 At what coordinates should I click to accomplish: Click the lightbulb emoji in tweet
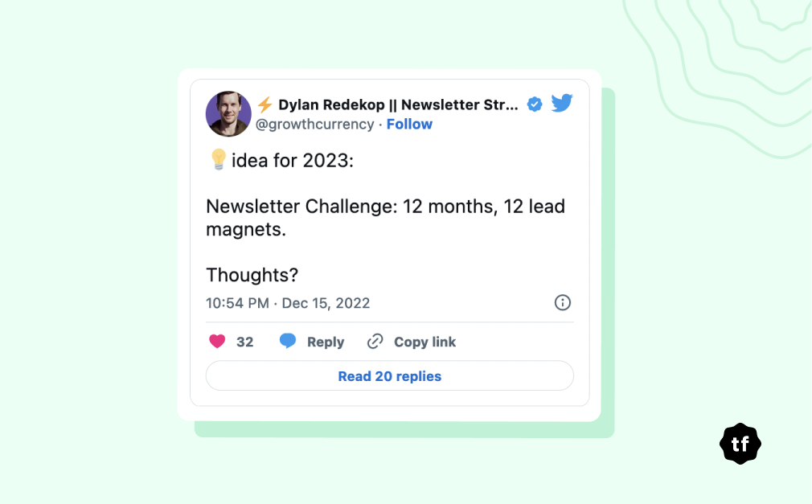(218, 159)
